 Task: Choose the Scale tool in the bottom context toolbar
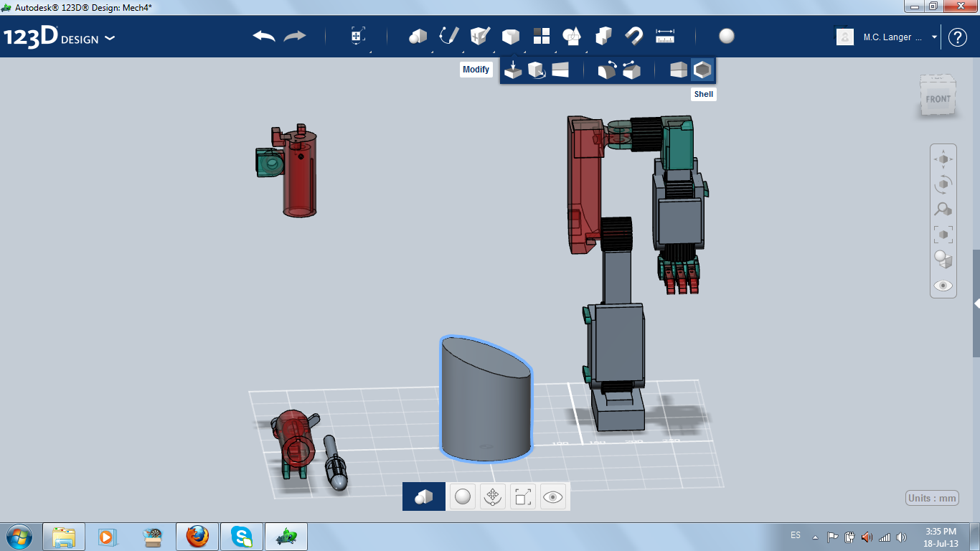pos(523,496)
